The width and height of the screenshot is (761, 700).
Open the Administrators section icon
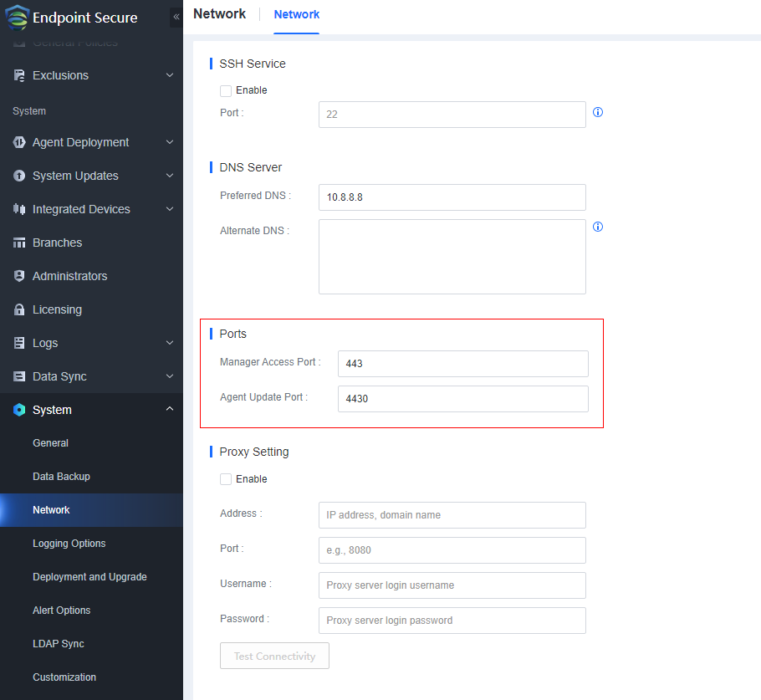point(19,276)
